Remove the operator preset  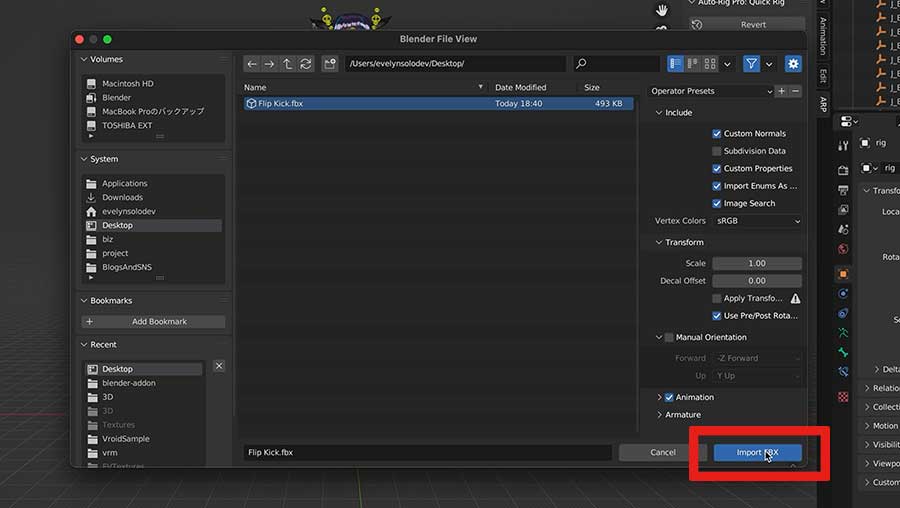coord(795,91)
